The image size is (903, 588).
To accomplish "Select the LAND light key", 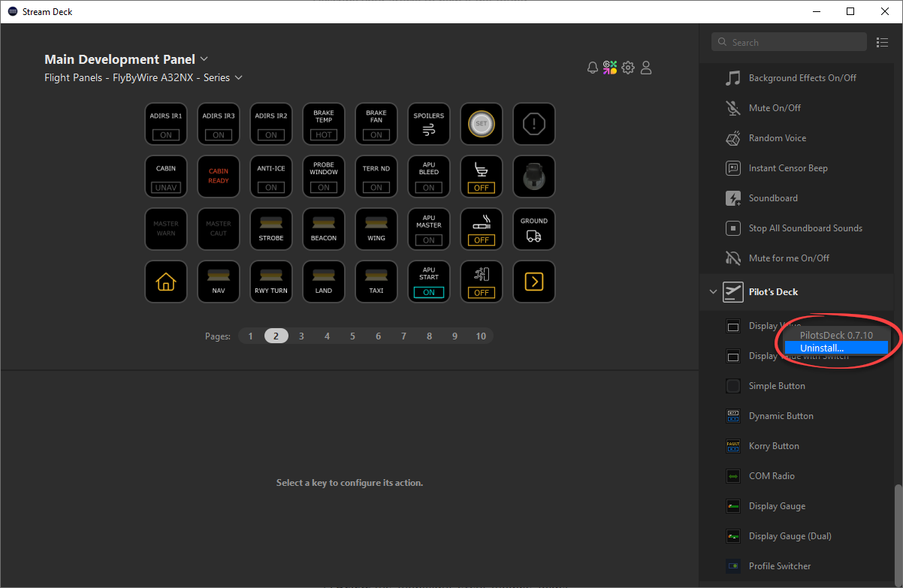I will click(324, 282).
